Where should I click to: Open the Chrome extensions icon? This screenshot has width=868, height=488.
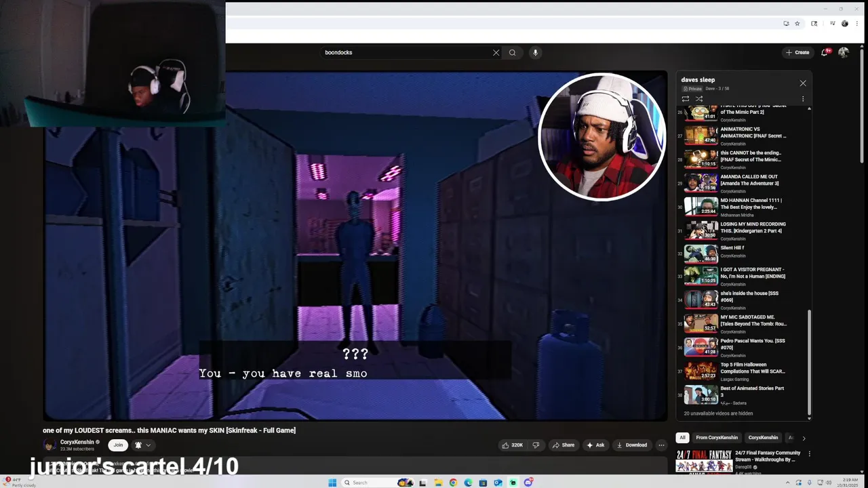coord(814,24)
